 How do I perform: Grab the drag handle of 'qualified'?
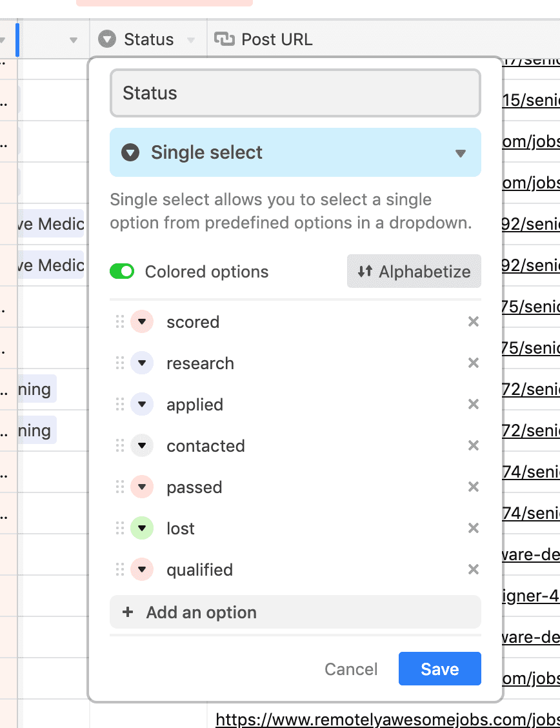coord(120,570)
